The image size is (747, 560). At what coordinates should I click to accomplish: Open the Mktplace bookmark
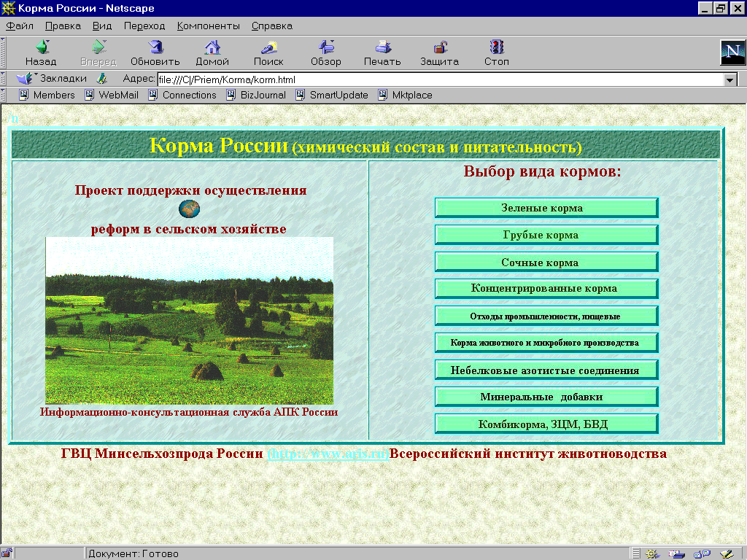tap(405, 95)
